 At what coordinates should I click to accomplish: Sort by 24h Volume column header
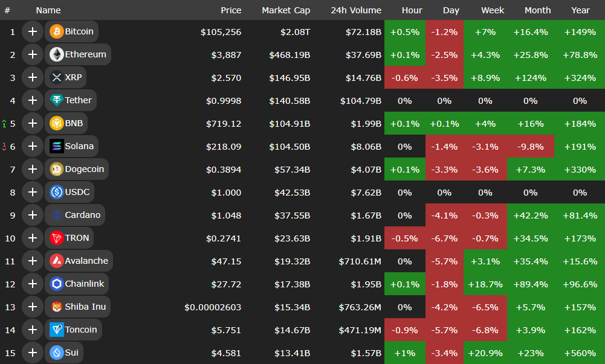[x=356, y=10]
